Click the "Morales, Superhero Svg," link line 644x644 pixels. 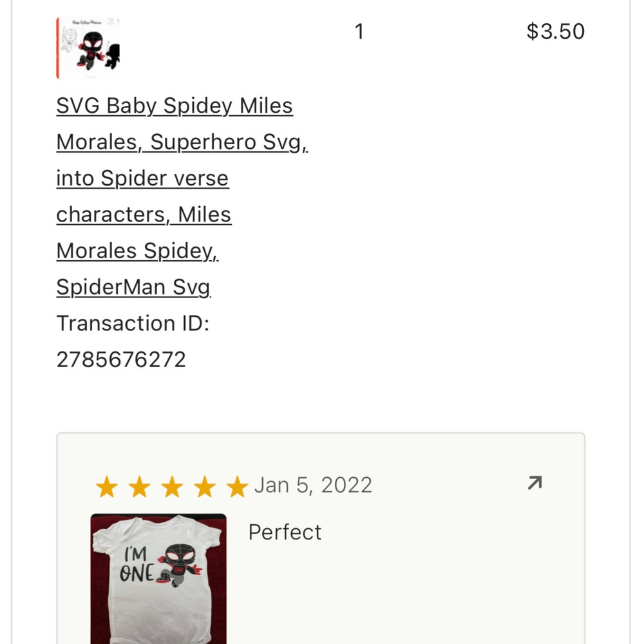[182, 142]
